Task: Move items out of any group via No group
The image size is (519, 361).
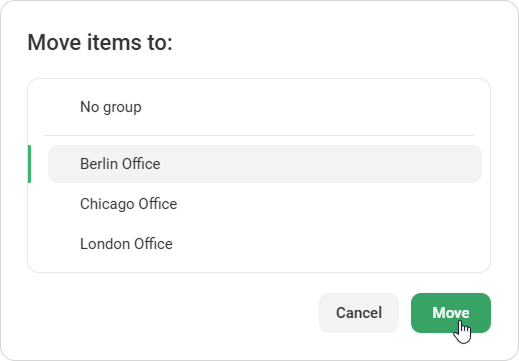Action: (x=265, y=107)
